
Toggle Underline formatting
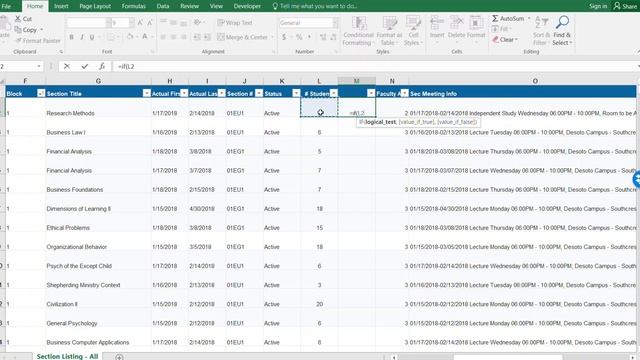92,37
